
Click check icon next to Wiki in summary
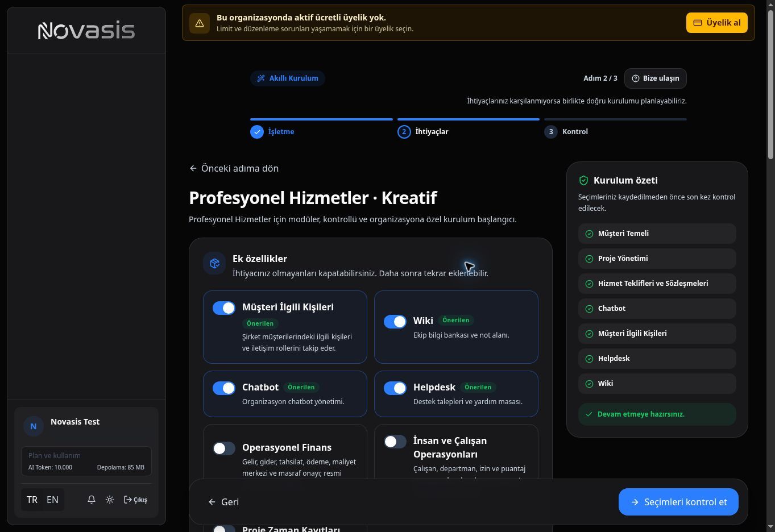[589, 384]
